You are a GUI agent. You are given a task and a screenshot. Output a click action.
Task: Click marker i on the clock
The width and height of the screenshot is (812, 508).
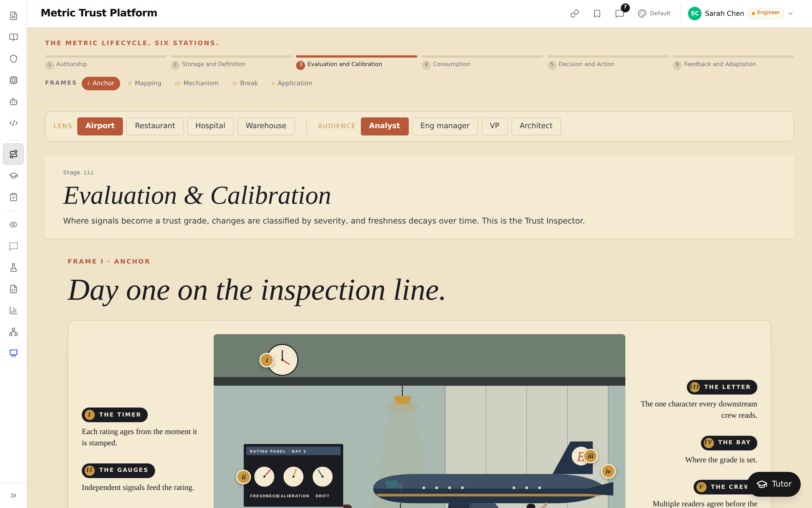pos(267,360)
